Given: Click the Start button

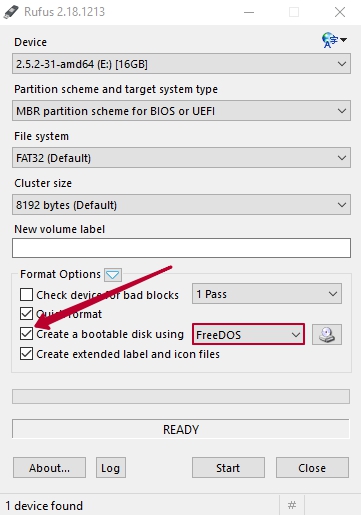Looking at the screenshot, I should tap(228, 468).
